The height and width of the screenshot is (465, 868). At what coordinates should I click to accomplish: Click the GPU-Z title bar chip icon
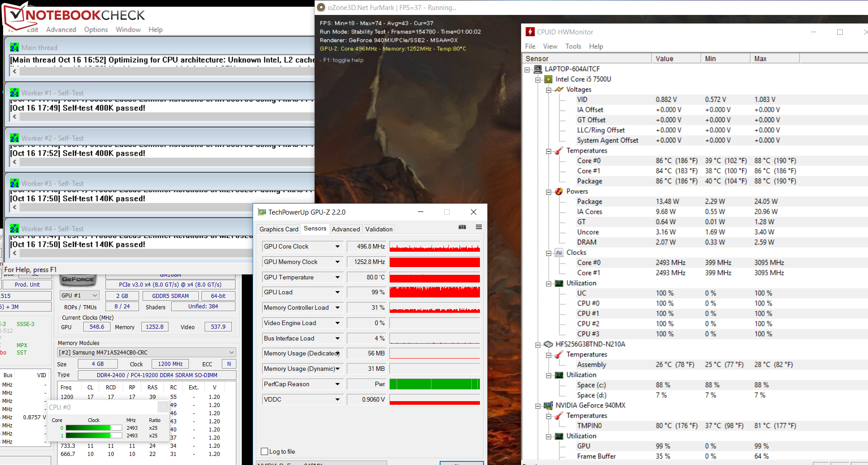(x=262, y=212)
